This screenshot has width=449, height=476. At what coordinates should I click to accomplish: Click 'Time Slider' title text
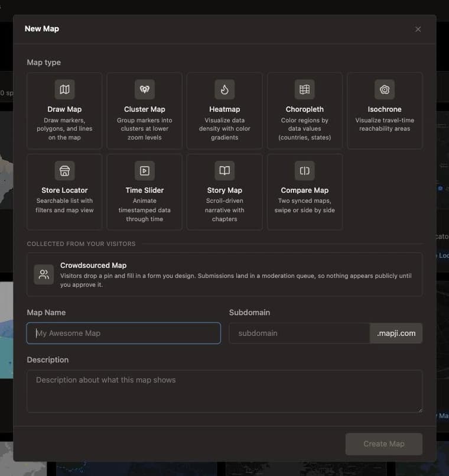tap(144, 190)
